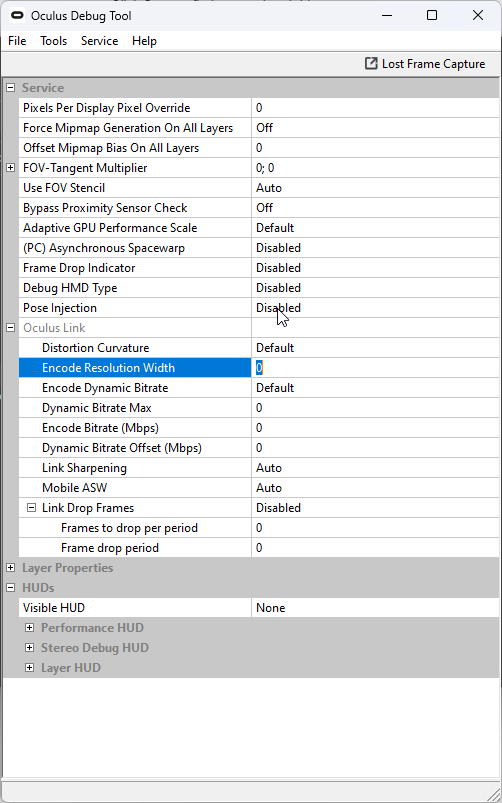Viewport: 502px width, 803px height.
Task: Select the Pixels Per Display Pixel Override value
Action: click(x=375, y=108)
